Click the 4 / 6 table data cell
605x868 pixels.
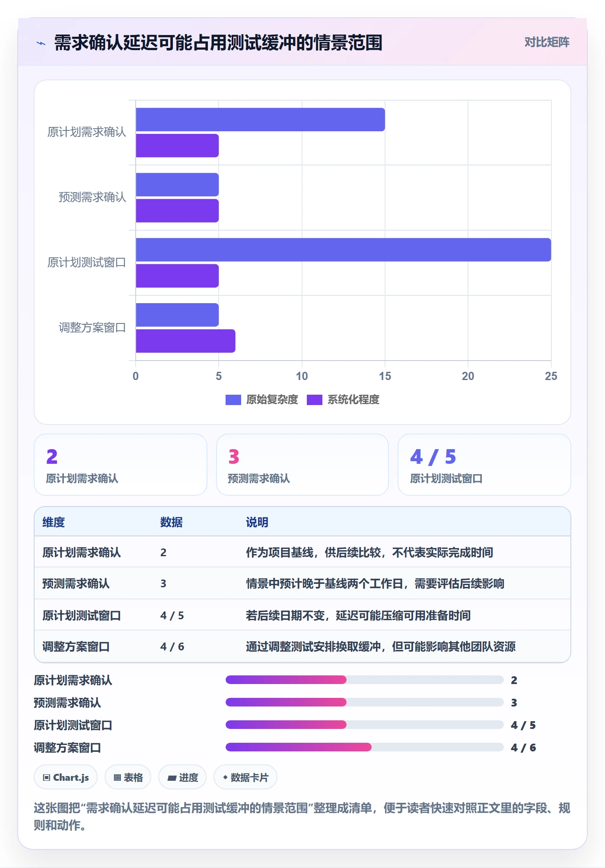[172, 646]
